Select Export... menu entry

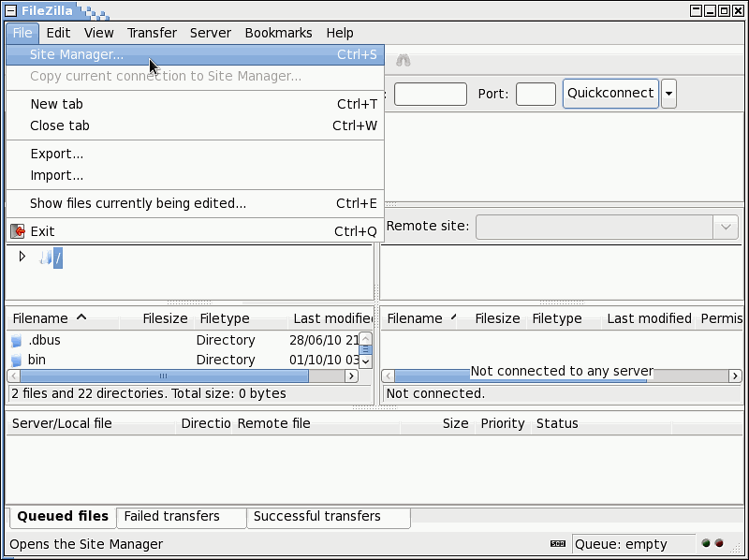pyautogui.click(x=195, y=154)
